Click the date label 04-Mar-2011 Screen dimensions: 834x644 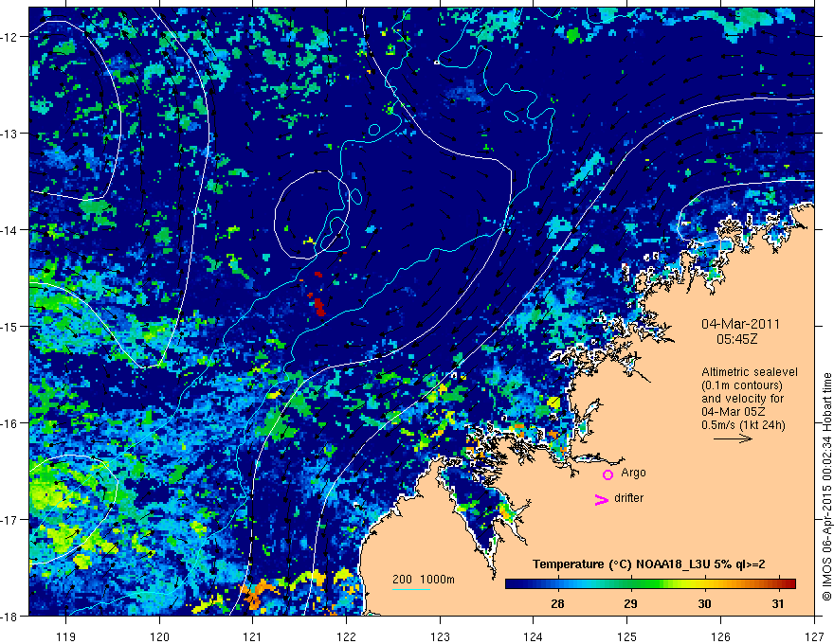(740, 324)
